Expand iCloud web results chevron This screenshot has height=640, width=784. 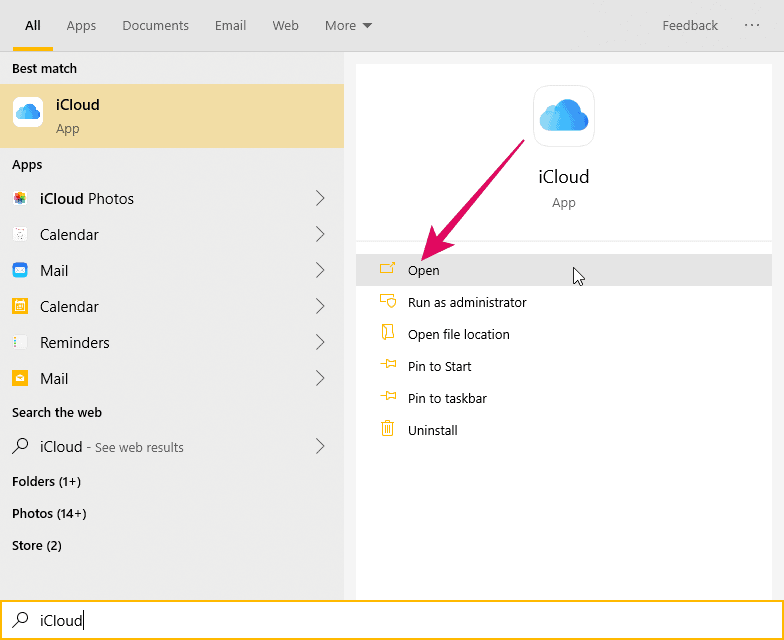[320, 446]
